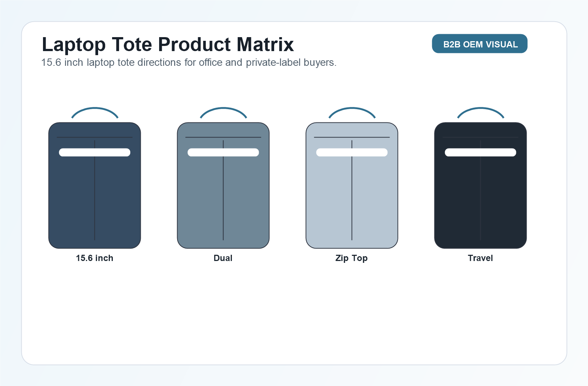The width and height of the screenshot is (588, 386).
Task: Click the "Zip Top" label
Action: tap(351, 258)
